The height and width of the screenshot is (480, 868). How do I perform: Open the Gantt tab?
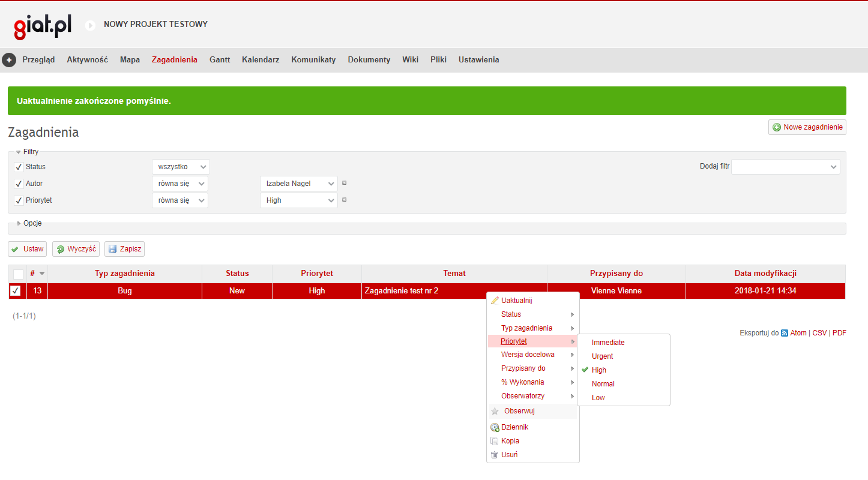tap(220, 60)
